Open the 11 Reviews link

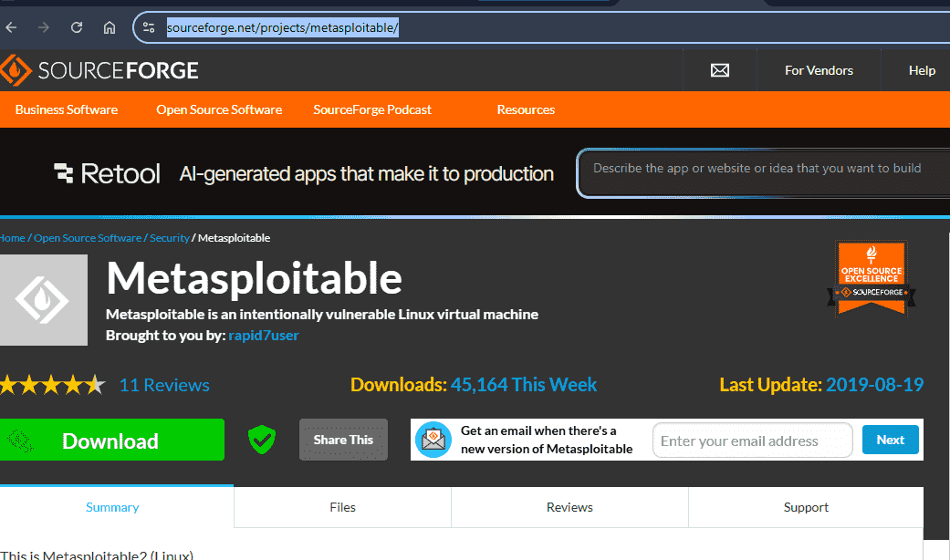164,385
